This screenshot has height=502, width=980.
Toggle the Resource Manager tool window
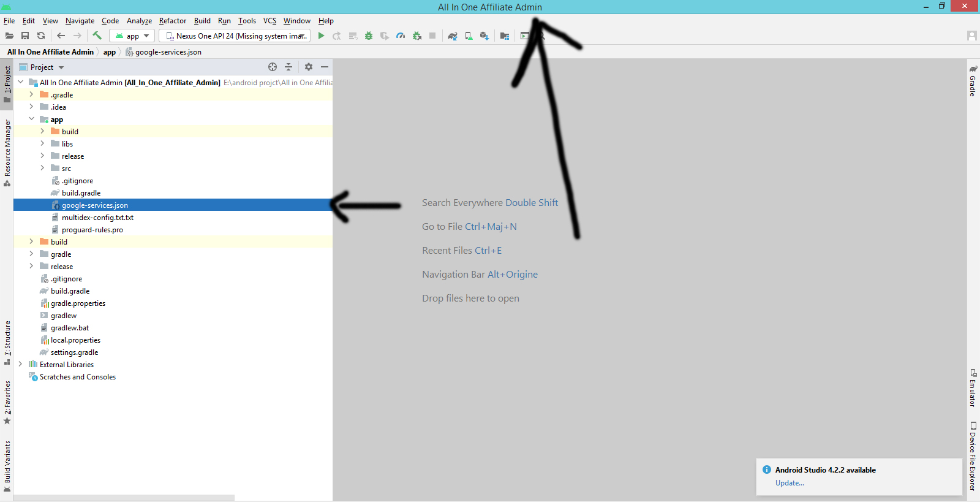(7, 153)
